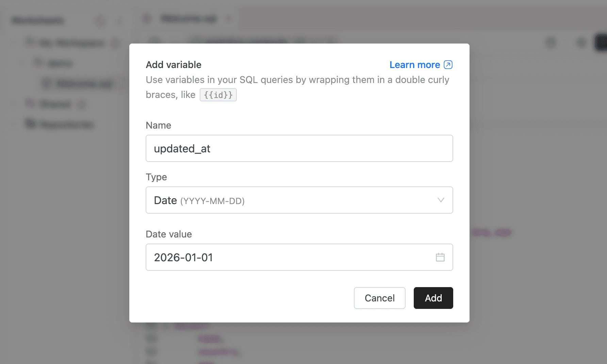Image resolution: width=607 pixels, height=364 pixels.
Task: Click the repositories icon in the sidebar
Action: coord(30,124)
